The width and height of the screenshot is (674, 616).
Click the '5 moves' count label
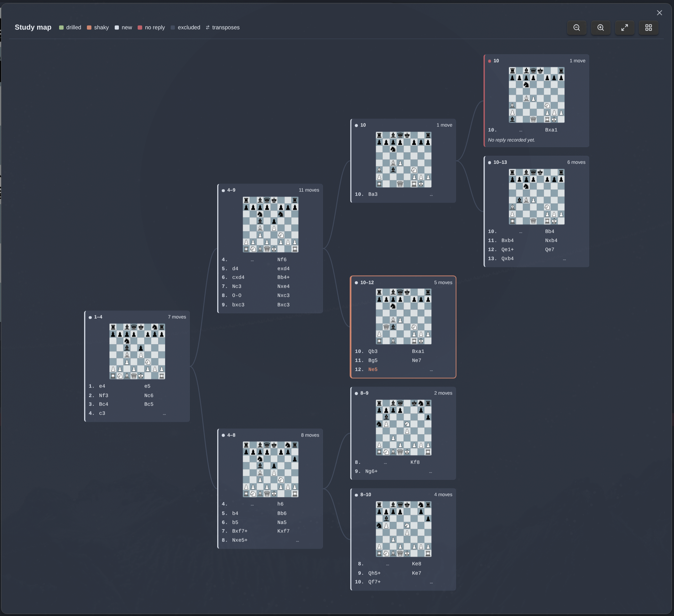(x=443, y=283)
